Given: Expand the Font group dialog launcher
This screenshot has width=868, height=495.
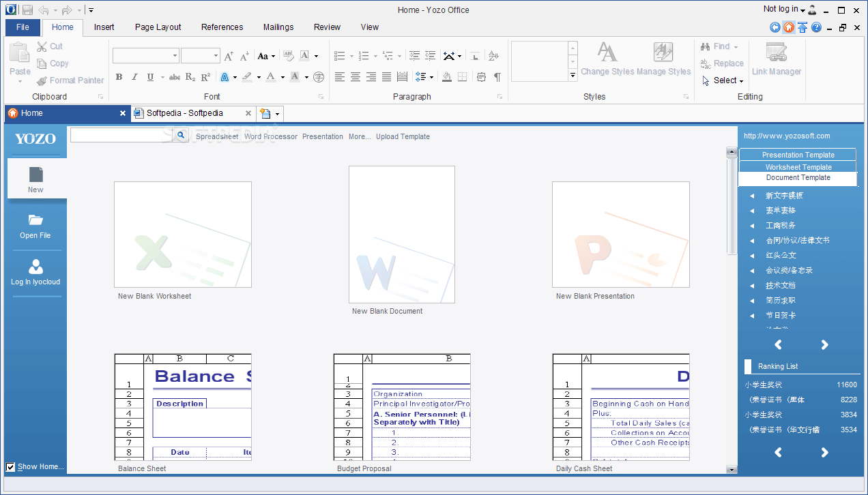Looking at the screenshot, I should tap(321, 97).
